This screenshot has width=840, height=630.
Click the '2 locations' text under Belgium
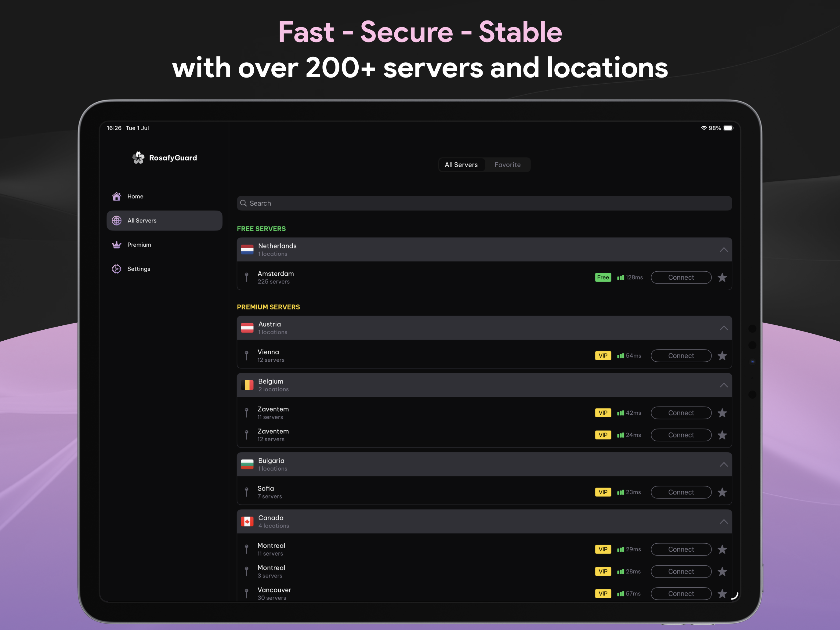tap(273, 389)
